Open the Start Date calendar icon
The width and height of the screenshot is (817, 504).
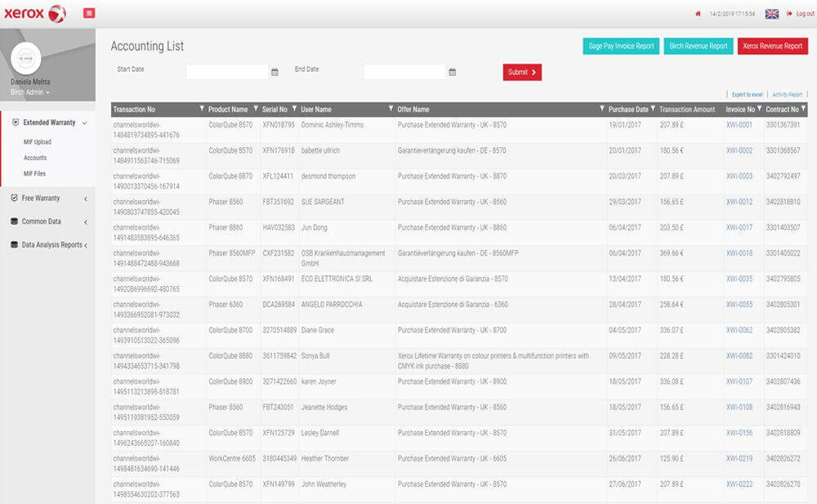click(275, 72)
